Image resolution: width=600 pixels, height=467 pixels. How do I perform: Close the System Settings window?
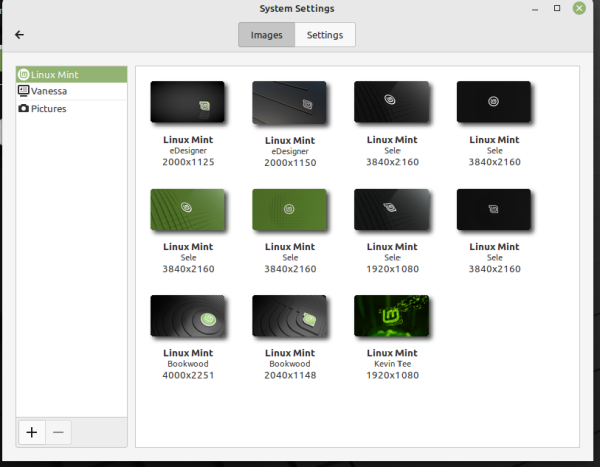pyautogui.click(x=580, y=8)
